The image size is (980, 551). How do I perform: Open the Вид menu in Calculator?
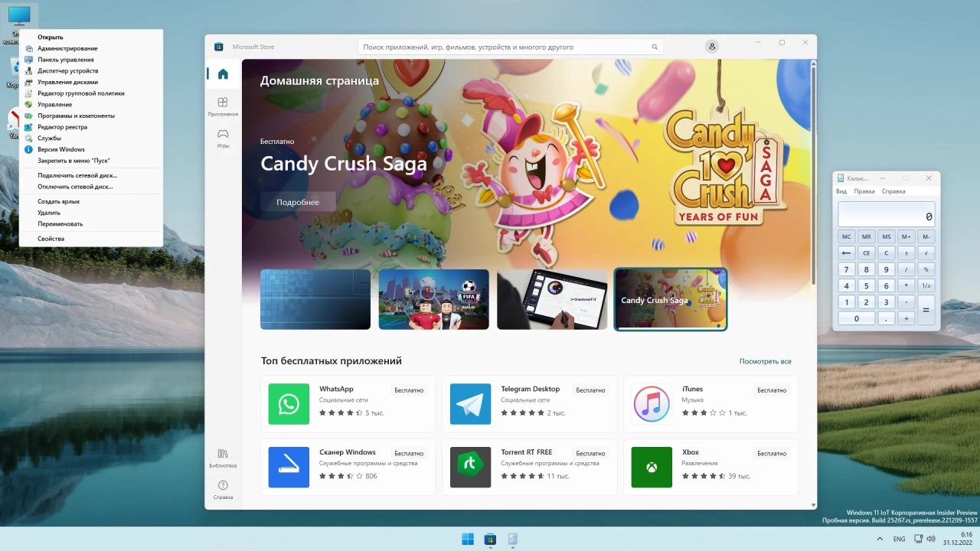[x=841, y=191]
